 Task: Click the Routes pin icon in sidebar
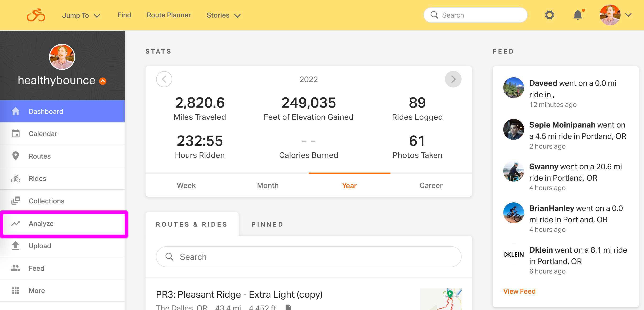pos(15,156)
